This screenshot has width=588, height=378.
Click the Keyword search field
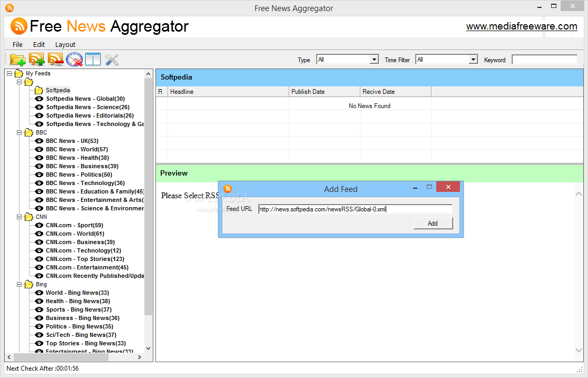click(544, 59)
